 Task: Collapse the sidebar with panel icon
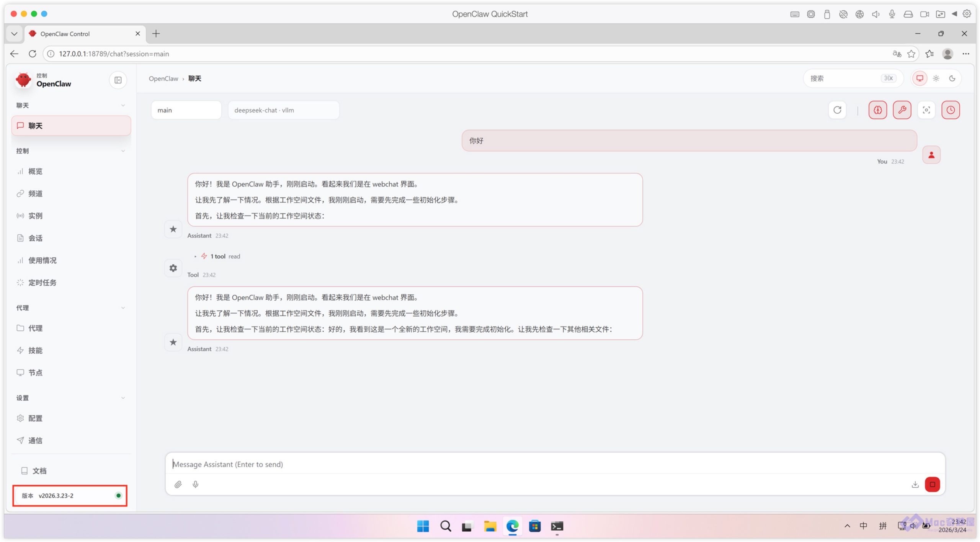pos(118,80)
